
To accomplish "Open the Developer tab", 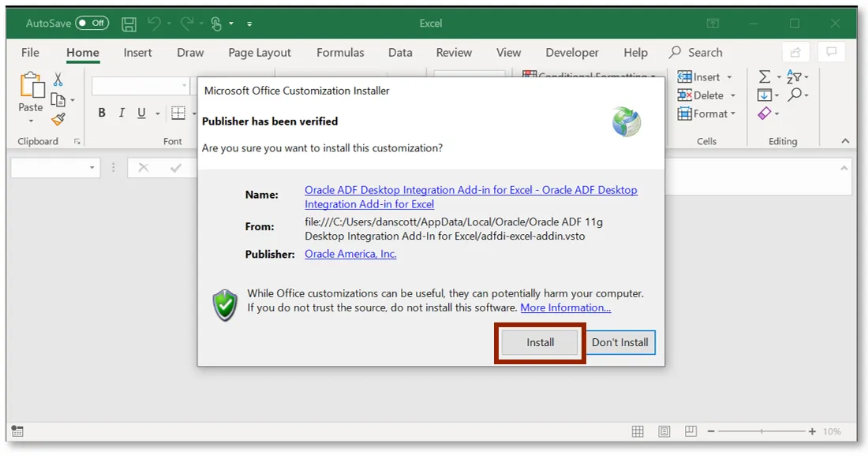I will (572, 53).
